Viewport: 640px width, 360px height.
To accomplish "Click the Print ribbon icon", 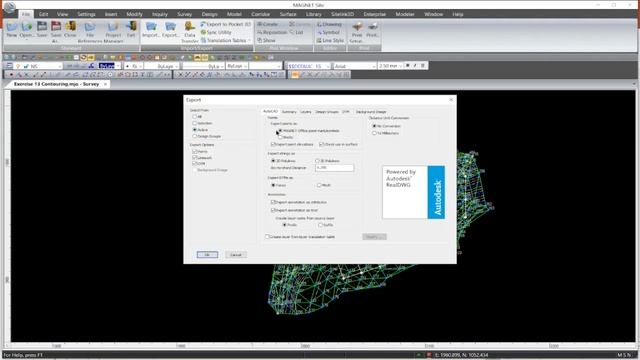I will [372, 29].
